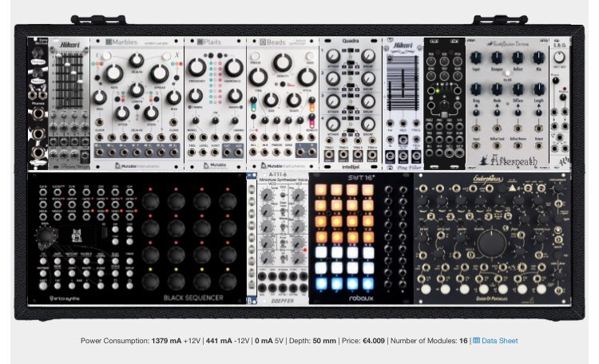Image resolution: width=599 pixels, height=364 pixels.
Task: Open the Data Sheet link
Action: (495, 341)
